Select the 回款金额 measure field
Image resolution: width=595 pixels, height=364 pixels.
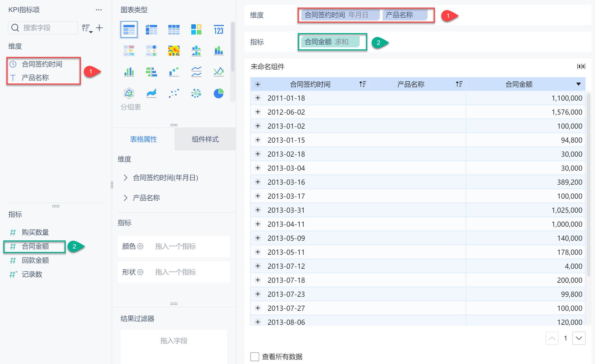click(x=35, y=260)
